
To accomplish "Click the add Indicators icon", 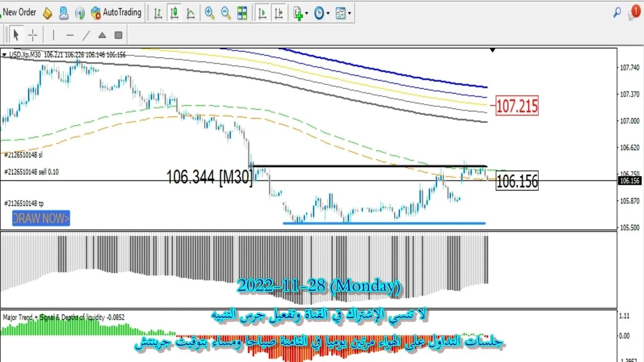I will [298, 14].
